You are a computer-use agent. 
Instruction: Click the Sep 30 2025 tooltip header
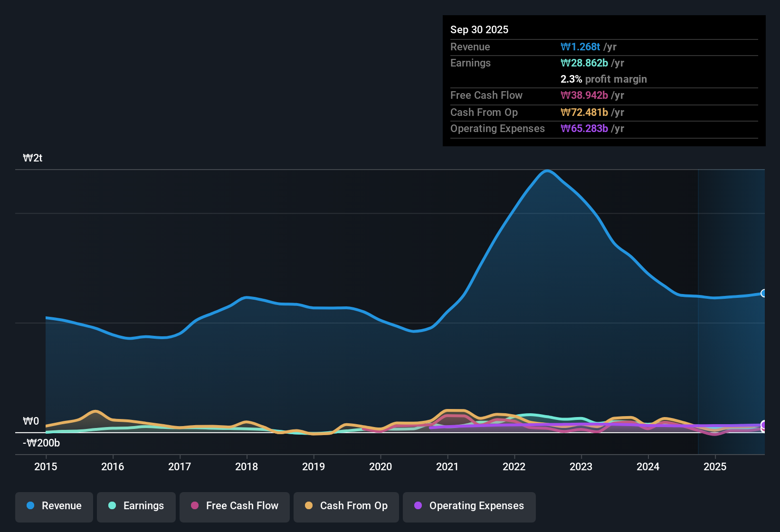(479, 29)
